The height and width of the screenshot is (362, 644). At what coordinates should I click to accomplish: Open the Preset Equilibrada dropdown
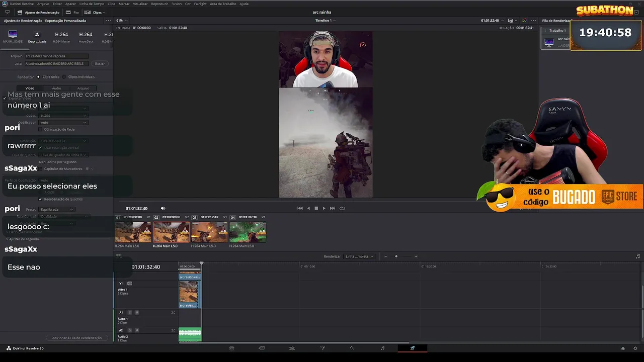pyautogui.click(x=57, y=209)
